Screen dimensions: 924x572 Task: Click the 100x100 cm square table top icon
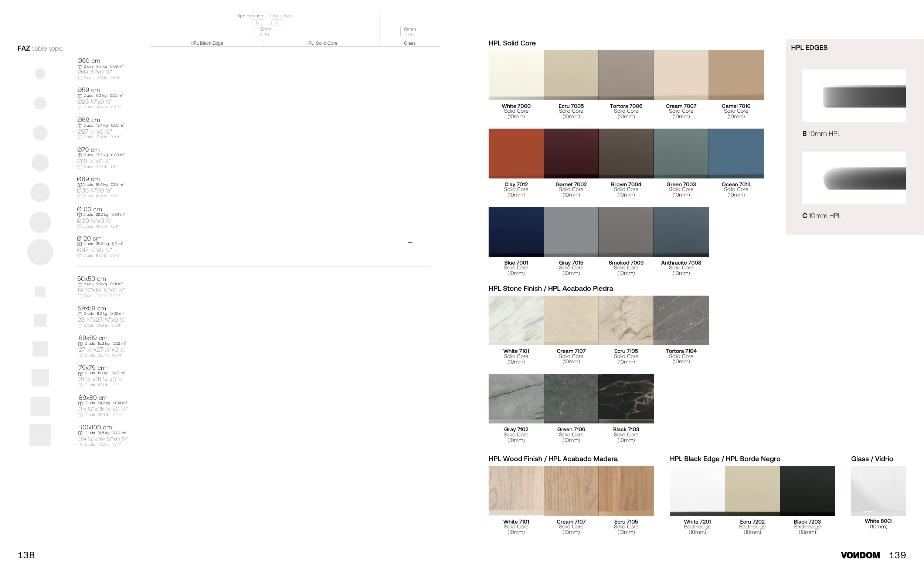tap(40, 435)
